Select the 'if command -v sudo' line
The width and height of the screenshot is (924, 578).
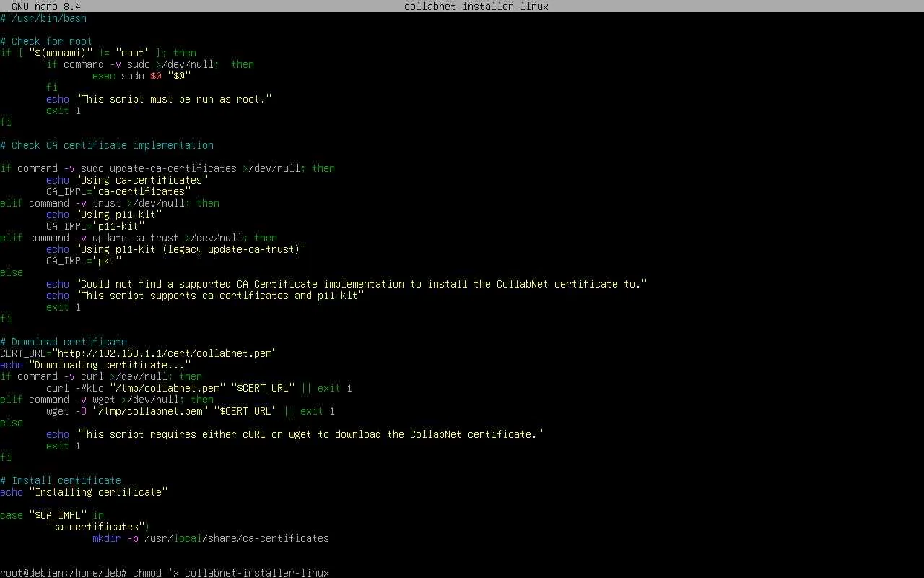150,64
